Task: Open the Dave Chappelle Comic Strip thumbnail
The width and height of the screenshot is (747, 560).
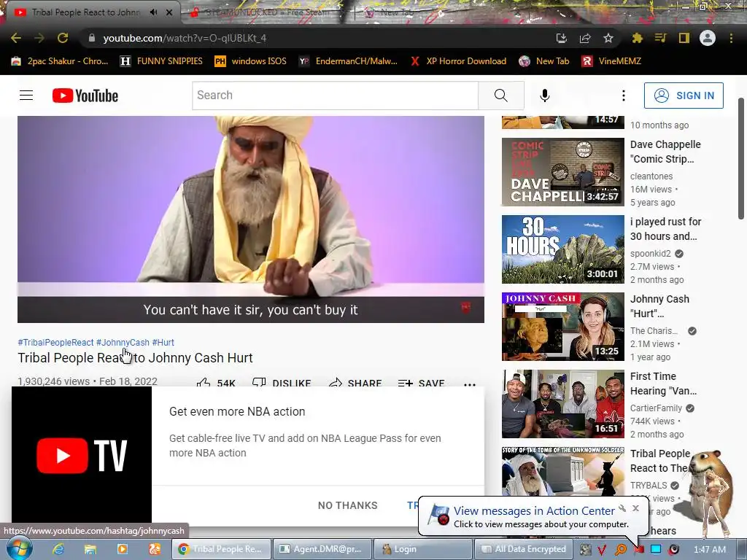Action: click(x=562, y=172)
